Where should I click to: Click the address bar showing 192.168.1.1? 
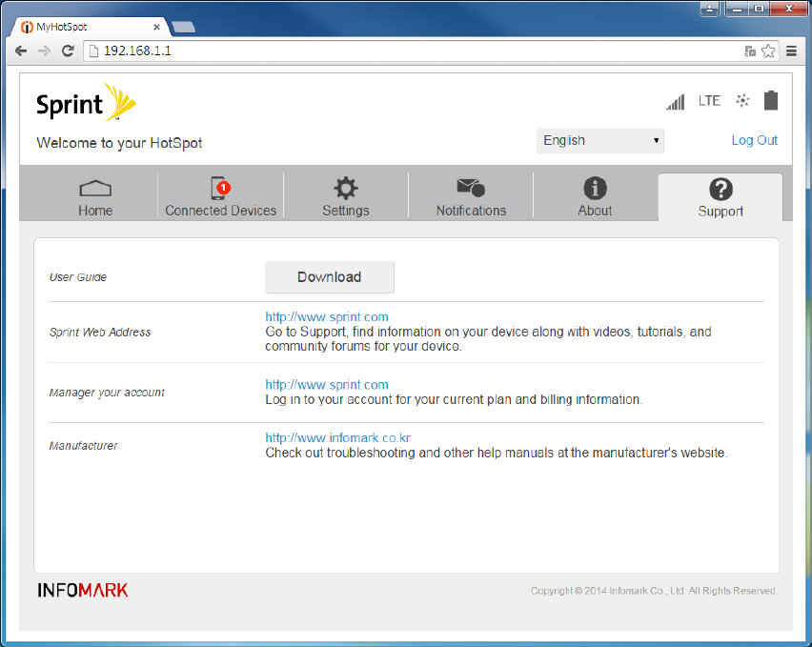(x=415, y=51)
